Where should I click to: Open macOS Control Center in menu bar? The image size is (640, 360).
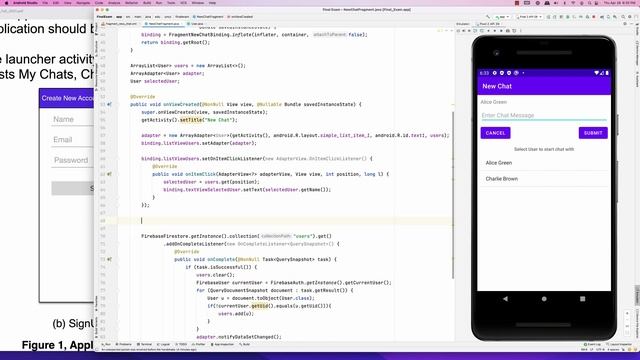pyautogui.click(x=596, y=2)
